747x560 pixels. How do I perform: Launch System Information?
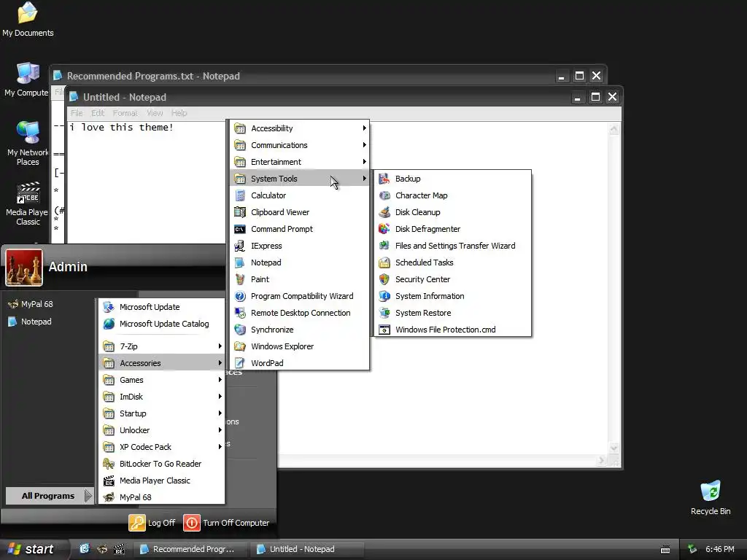[452, 296]
